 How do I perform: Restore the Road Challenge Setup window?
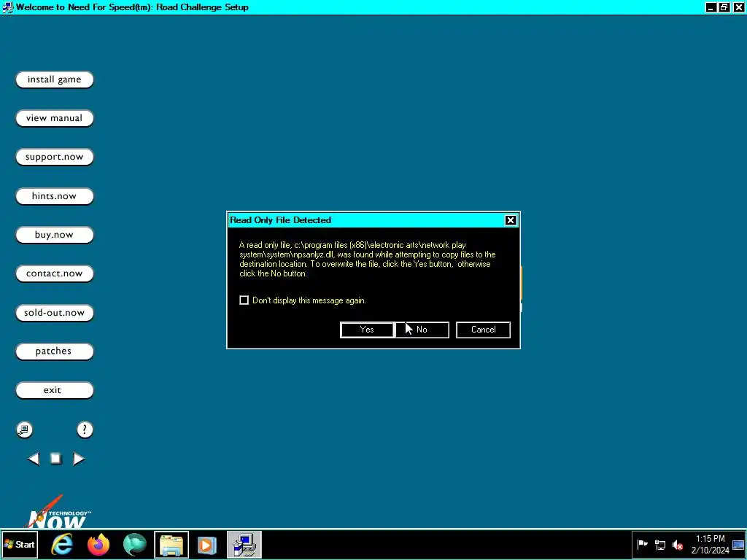point(724,7)
